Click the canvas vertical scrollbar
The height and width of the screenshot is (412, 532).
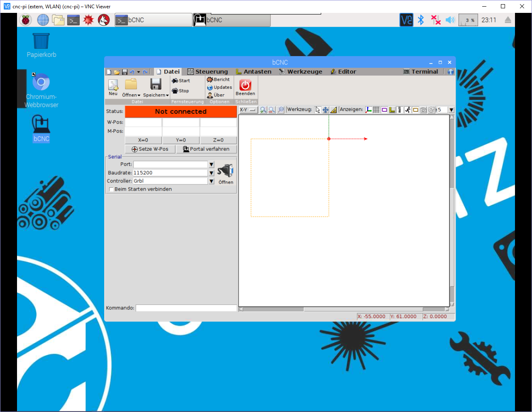pos(452,211)
